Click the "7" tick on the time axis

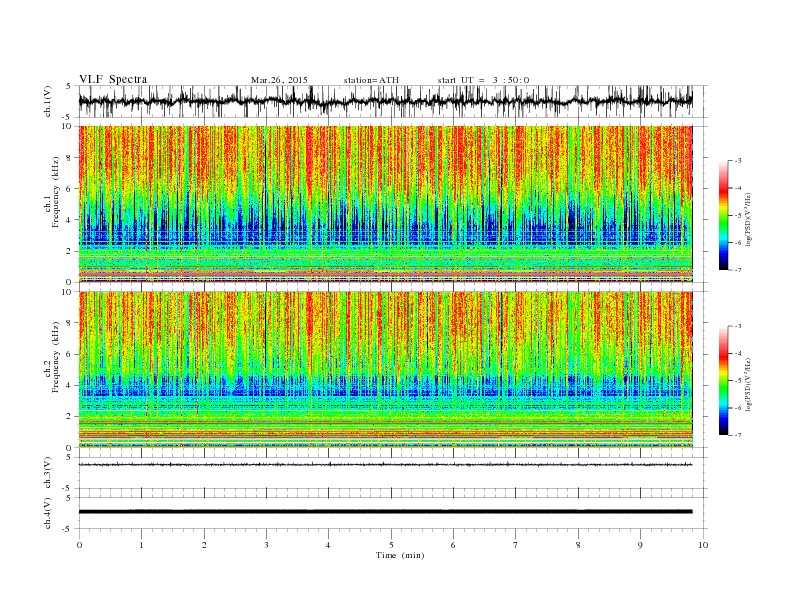(x=516, y=545)
